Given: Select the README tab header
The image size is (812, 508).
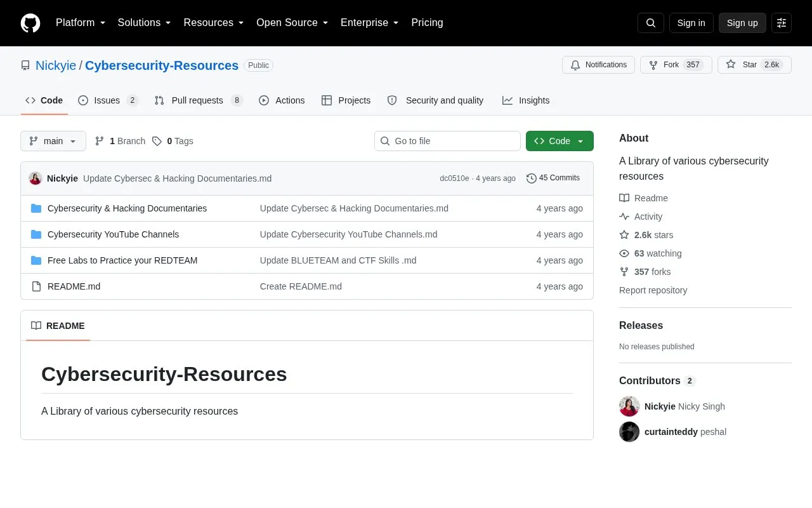Looking at the screenshot, I should coord(58,326).
